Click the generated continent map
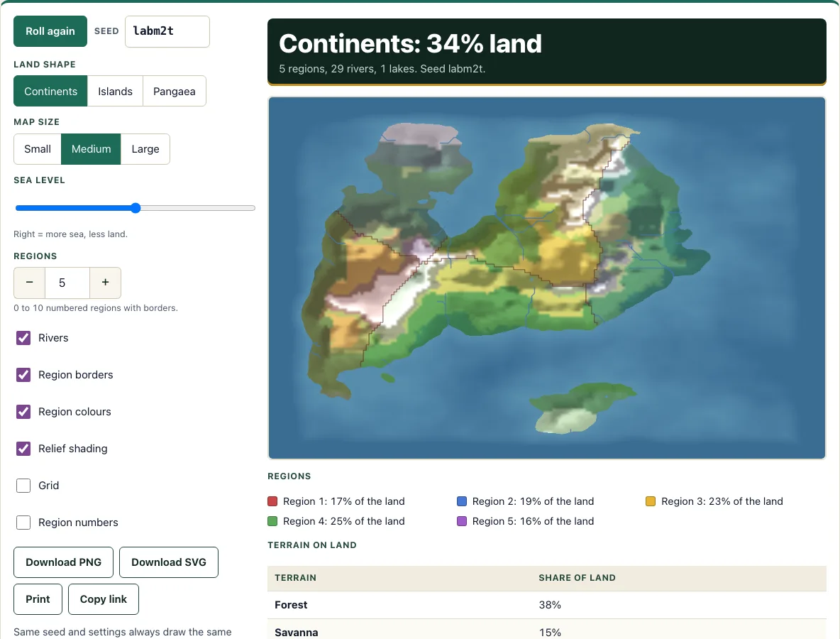Viewport: 840px width, 639px height. (x=547, y=278)
